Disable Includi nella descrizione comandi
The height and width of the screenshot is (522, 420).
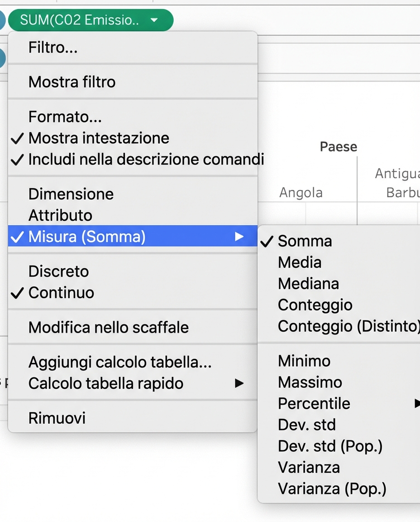(146, 159)
